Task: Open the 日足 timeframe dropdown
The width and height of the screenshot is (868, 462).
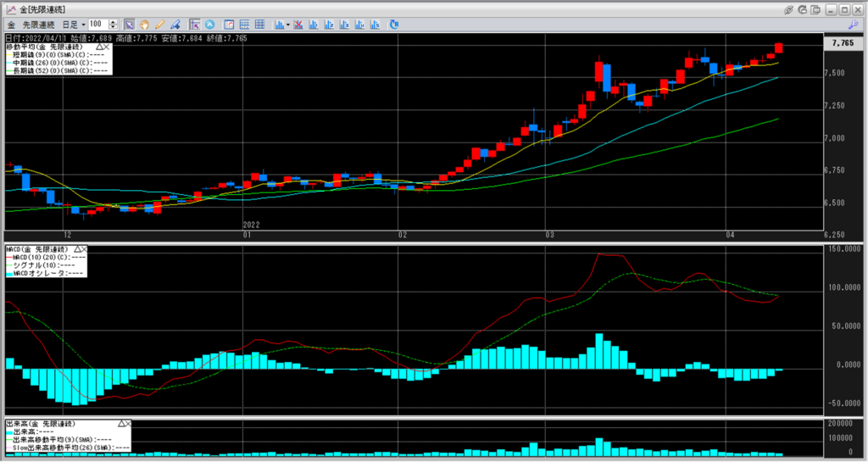Action: point(70,25)
